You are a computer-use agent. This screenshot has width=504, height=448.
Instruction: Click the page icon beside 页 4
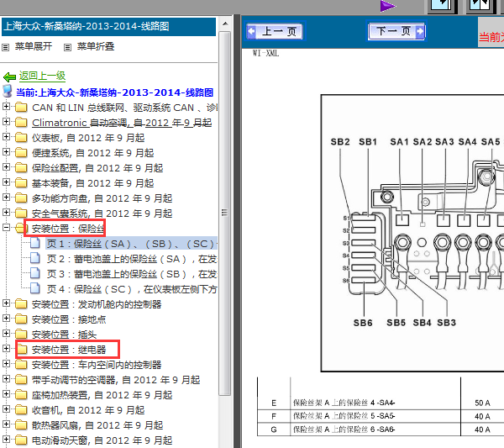point(35,288)
